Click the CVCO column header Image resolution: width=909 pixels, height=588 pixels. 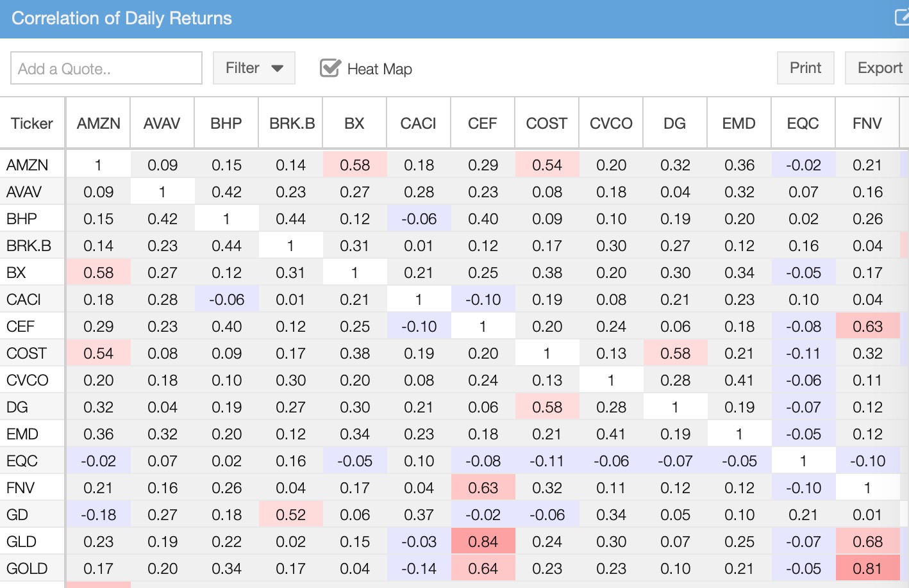pos(611,124)
